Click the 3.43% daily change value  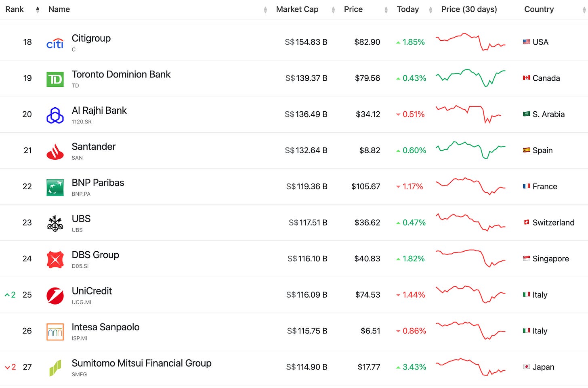pos(414,367)
